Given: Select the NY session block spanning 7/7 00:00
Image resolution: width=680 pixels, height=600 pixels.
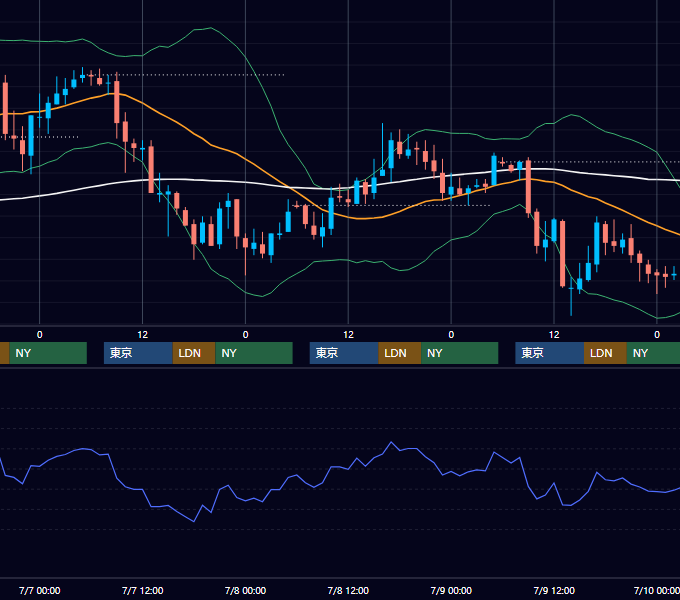Looking at the screenshot, I should click(x=48, y=353).
